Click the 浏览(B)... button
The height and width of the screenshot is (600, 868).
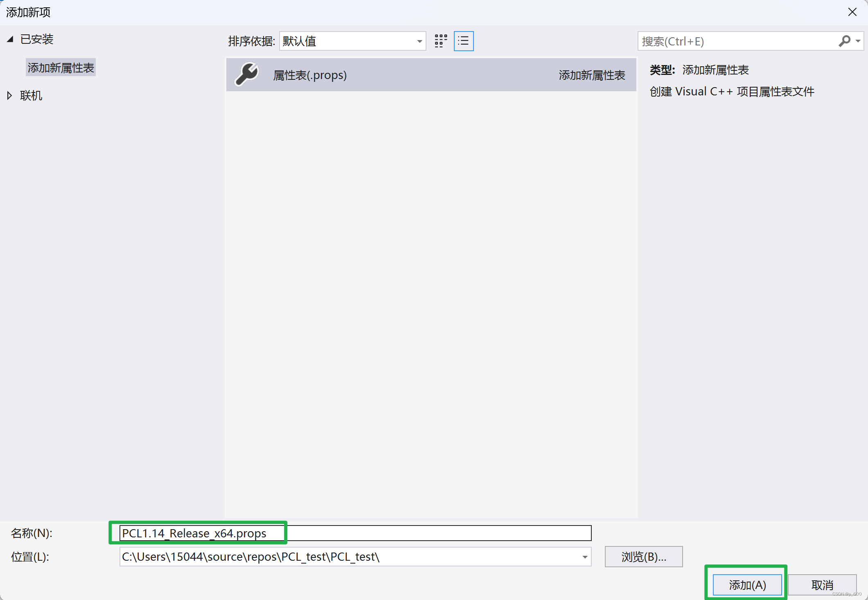coord(643,557)
